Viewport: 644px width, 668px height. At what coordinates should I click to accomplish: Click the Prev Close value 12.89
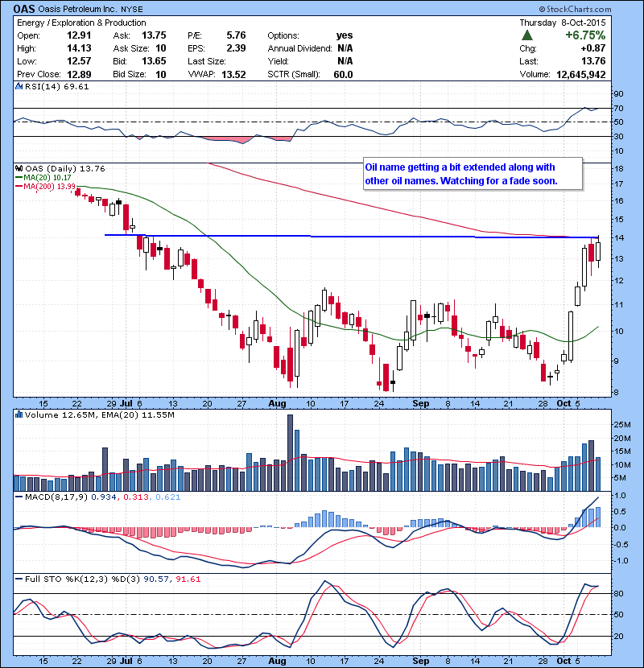point(79,74)
